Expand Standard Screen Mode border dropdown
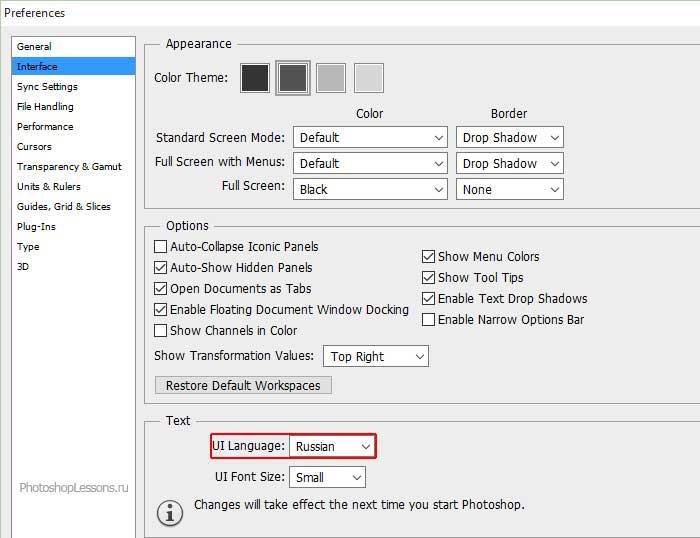This screenshot has width=700, height=538. pos(509,137)
